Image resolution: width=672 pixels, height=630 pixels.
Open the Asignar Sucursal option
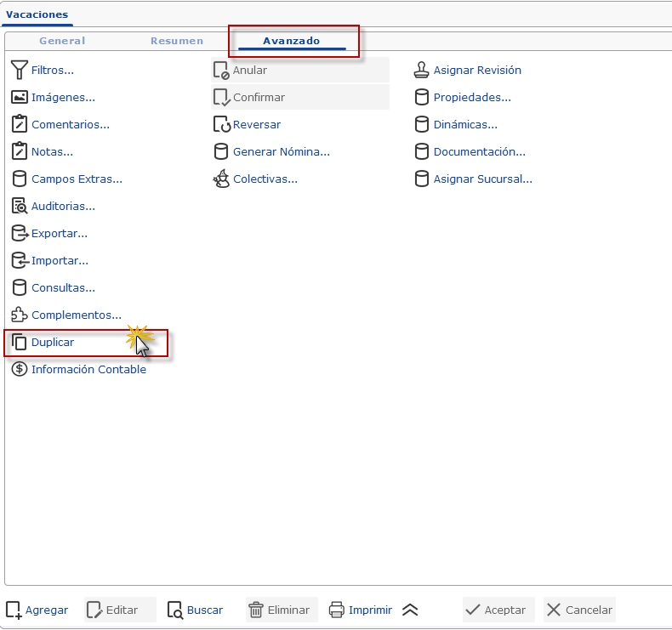[x=474, y=179]
